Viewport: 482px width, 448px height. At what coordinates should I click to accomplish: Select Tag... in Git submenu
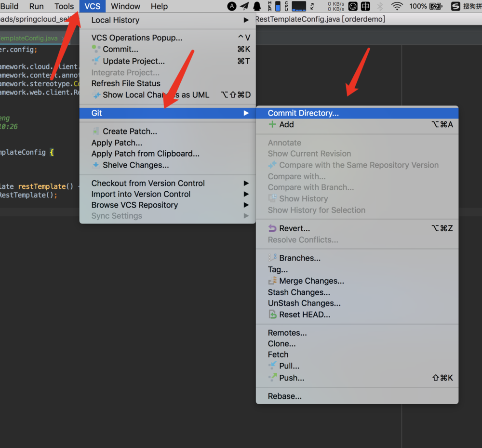[357, 269]
